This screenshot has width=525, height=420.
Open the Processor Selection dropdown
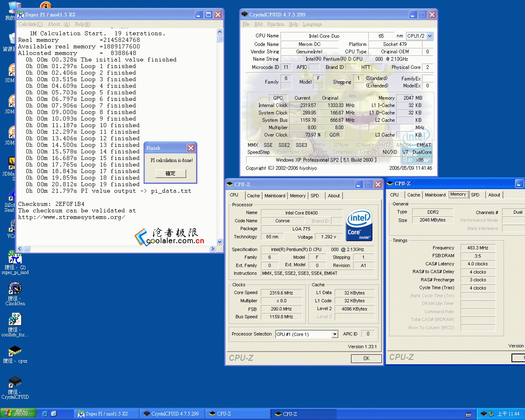335,334
